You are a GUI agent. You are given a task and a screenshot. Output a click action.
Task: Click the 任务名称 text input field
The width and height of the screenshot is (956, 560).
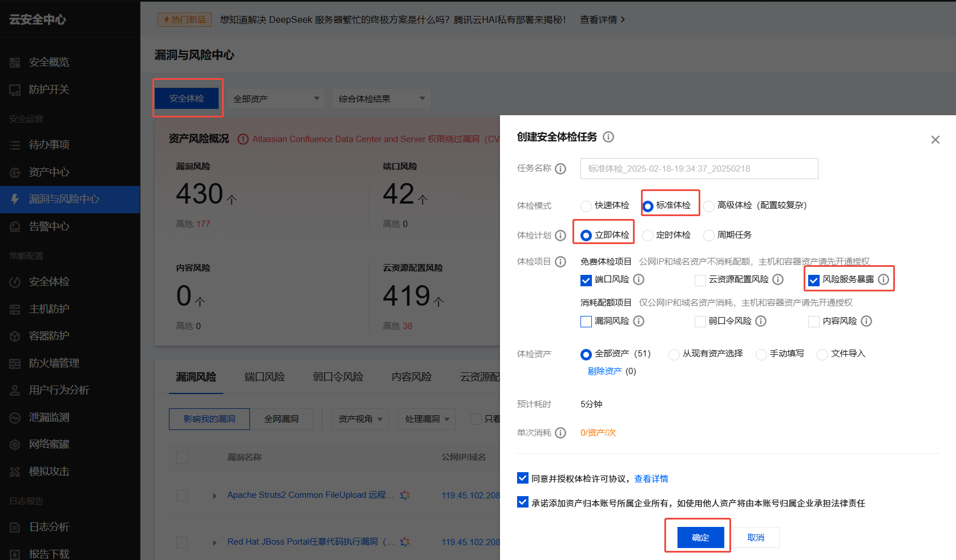coord(699,169)
